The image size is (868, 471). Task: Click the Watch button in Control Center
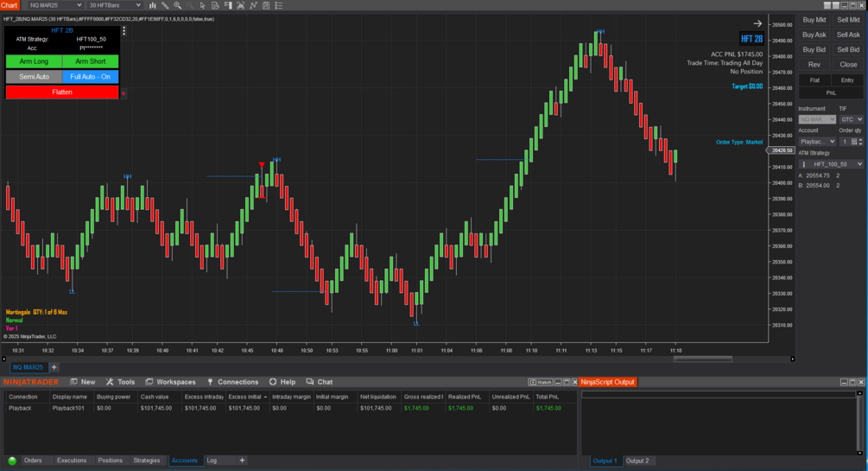[541, 382]
